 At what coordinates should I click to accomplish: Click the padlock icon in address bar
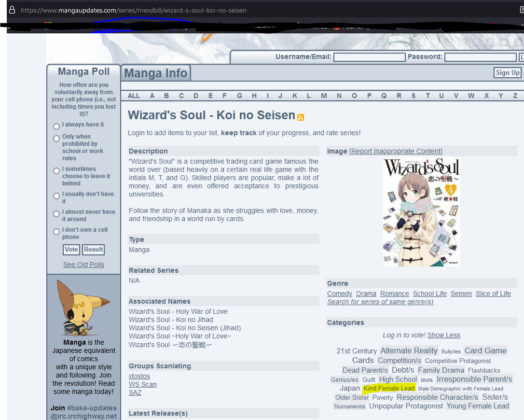click(x=12, y=10)
